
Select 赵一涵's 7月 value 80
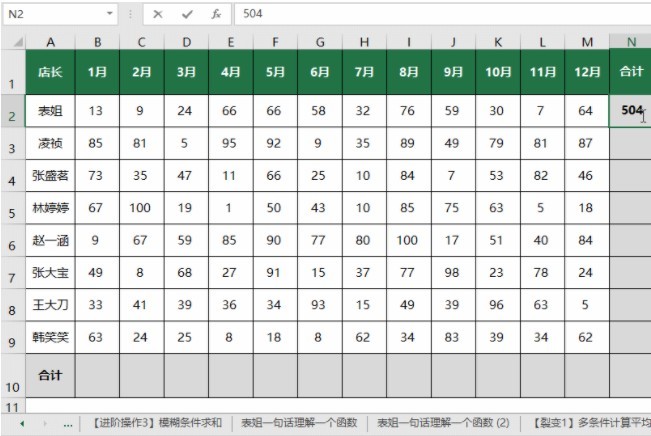coord(365,240)
